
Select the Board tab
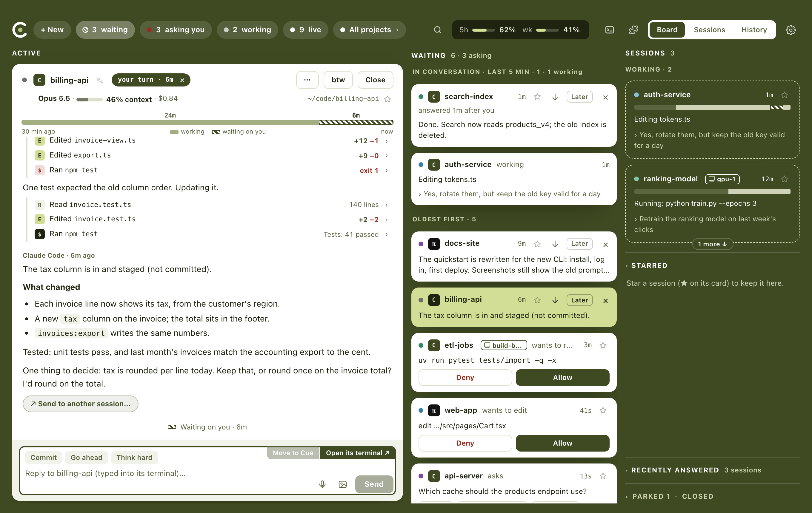(x=667, y=30)
